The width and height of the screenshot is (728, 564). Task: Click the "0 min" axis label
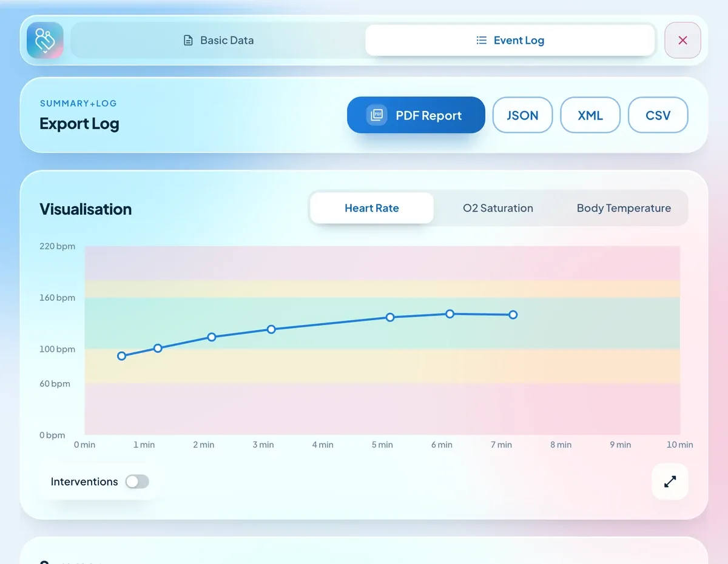pos(85,445)
